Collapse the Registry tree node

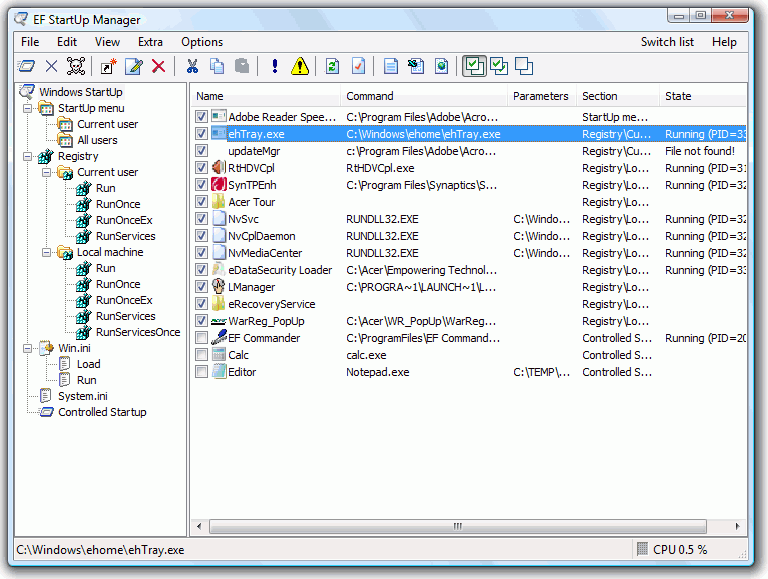pos(28,156)
